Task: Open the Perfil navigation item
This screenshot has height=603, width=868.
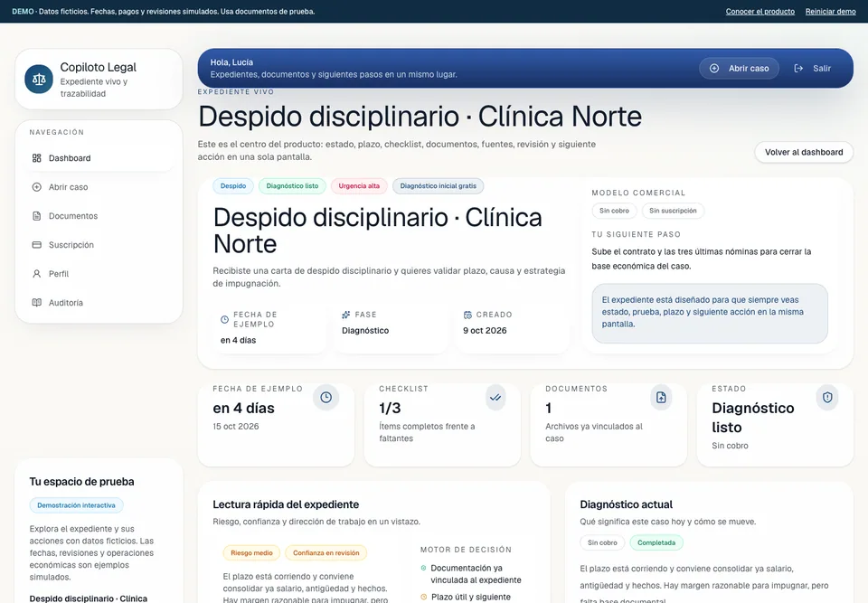Action: point(99,274)
